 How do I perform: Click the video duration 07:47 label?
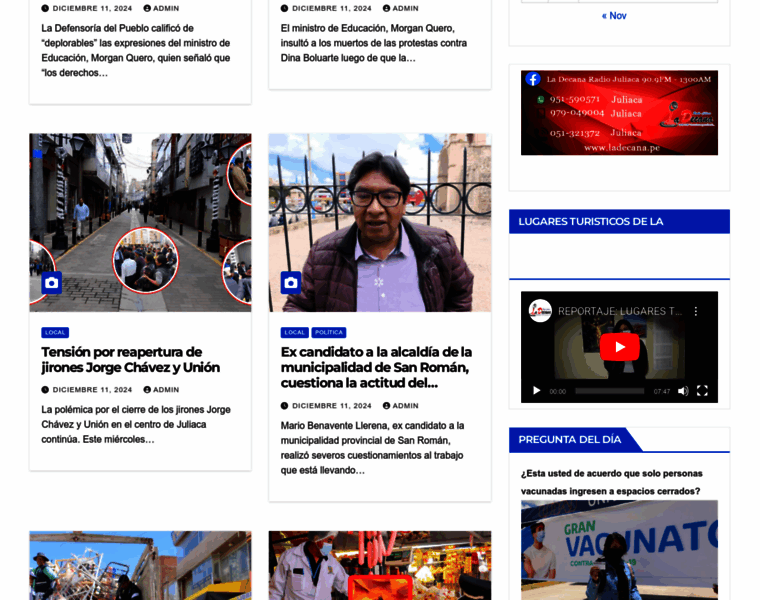tap(662, 391)
